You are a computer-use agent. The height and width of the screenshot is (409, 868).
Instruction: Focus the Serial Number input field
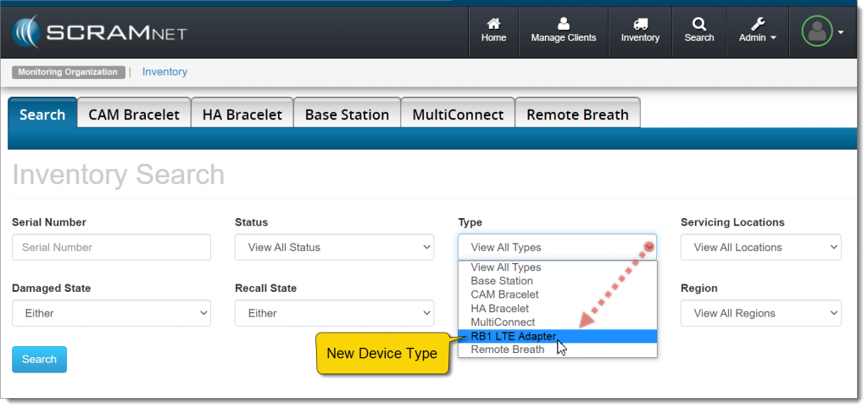coord(111,247)
